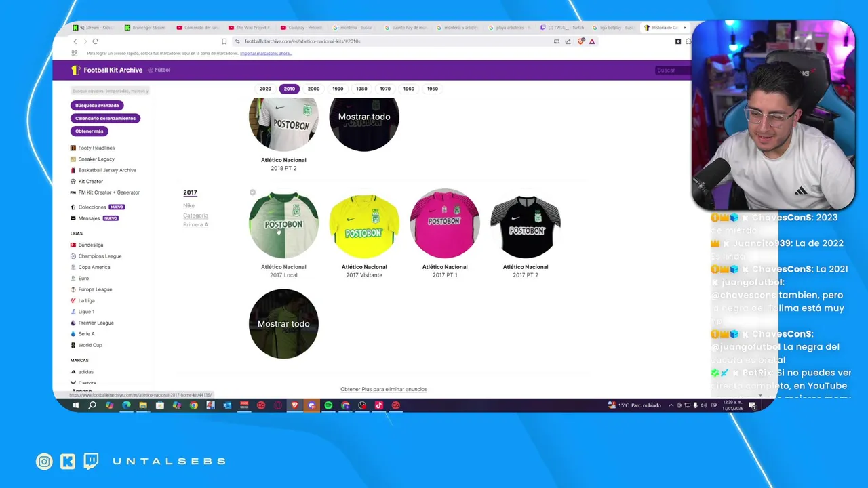The image size is (868, 488).
Task: Select the 1980 decade filter
Action: pyautogui.click(x=361, y=89)
